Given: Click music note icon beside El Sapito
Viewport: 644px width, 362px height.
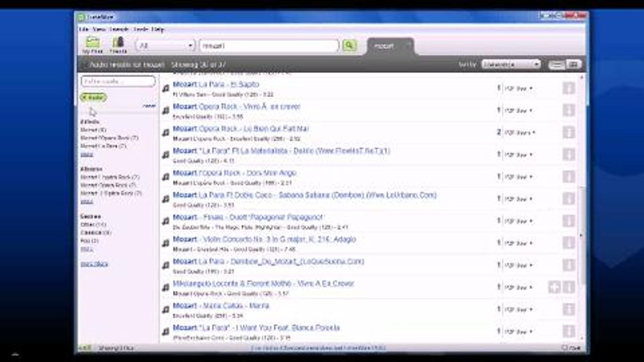Looking at the screenshot, I should (x=166, y=88).
